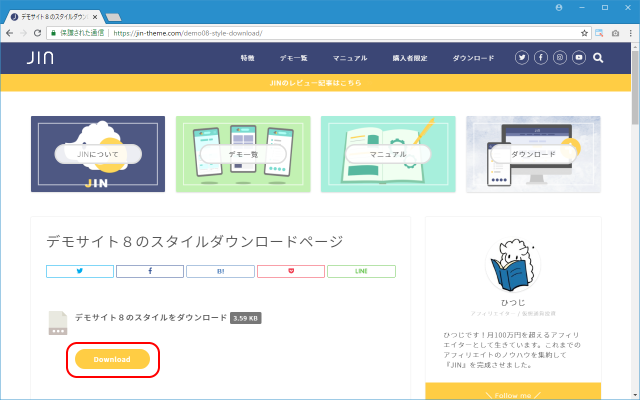Click the JINのレビュー記事はこちら banner
This screenshot has width=640, height=400.
(316, 84)
